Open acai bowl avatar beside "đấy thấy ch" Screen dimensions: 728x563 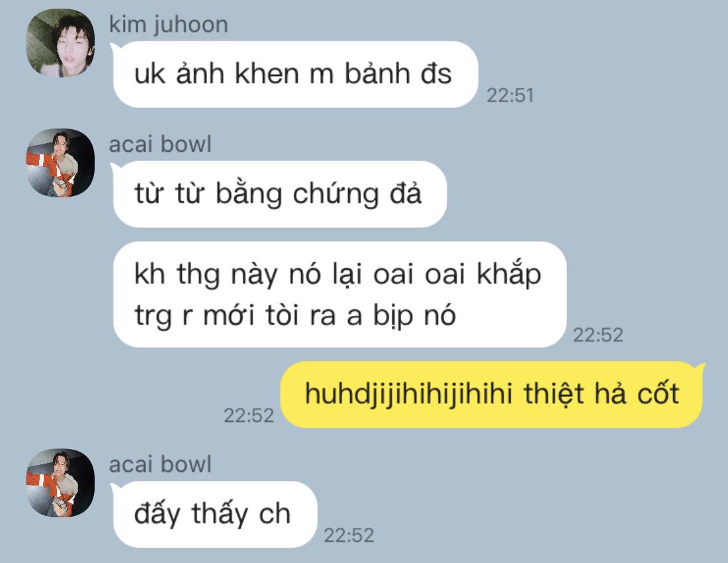pyautogui.click(x=60, y=483)
